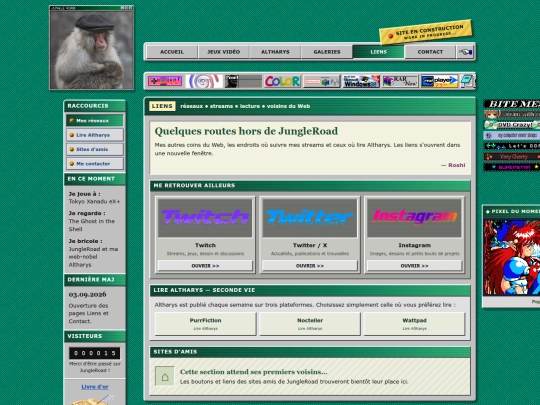Click the Twitter logo banner image
540x405 pixels.
coord(310,218)
